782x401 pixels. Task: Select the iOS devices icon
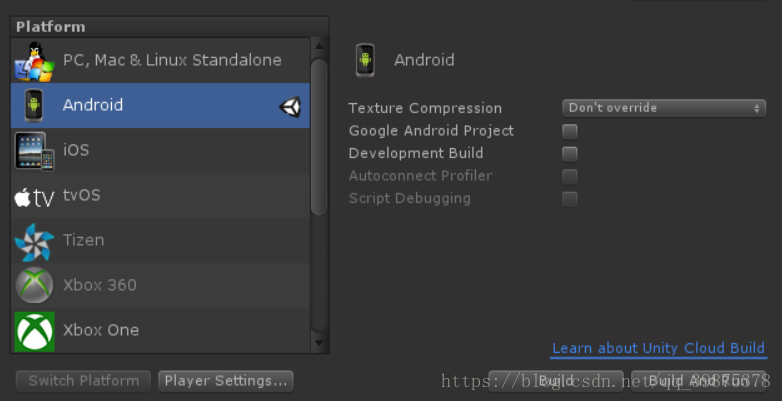34,151
